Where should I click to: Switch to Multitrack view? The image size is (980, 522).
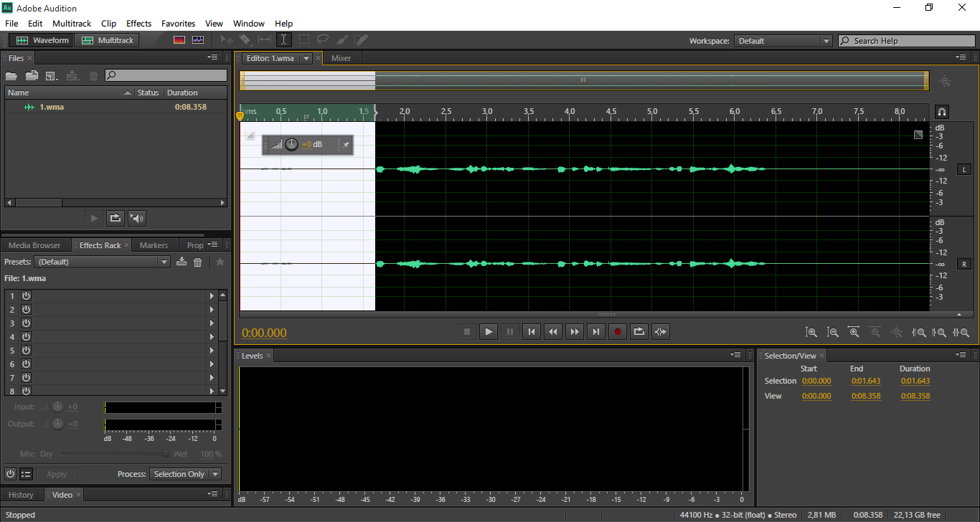(x=108, y=40)
